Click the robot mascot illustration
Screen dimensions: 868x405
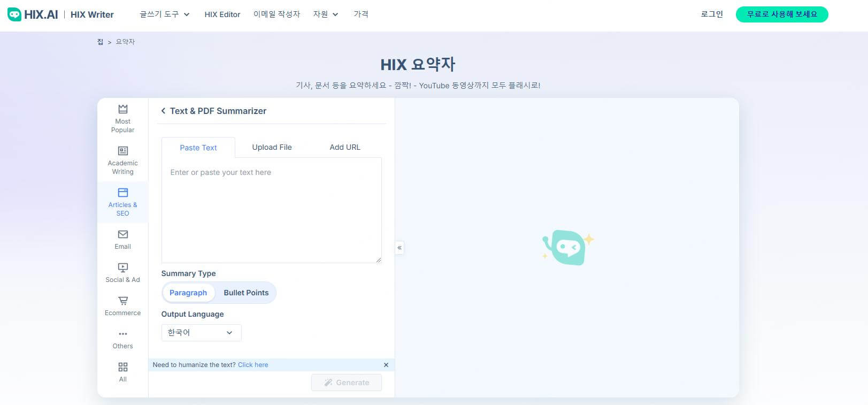(x=567, y=247)
